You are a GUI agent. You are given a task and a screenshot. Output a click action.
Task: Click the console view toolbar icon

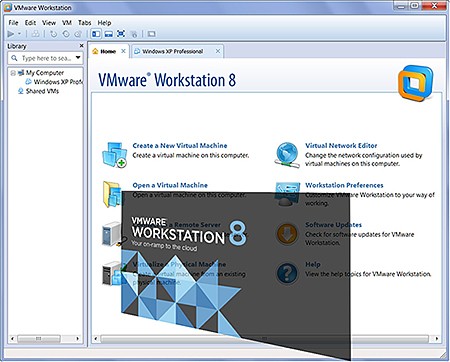151,34
